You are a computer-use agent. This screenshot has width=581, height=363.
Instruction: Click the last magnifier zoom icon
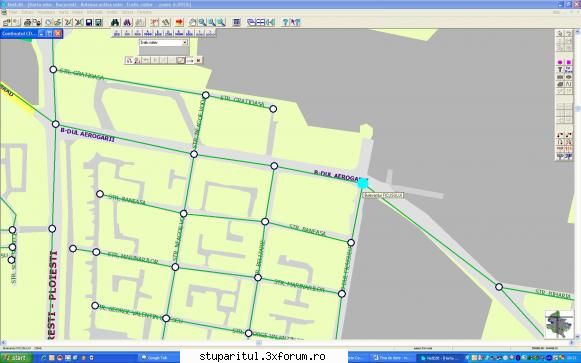click(221, 22)
